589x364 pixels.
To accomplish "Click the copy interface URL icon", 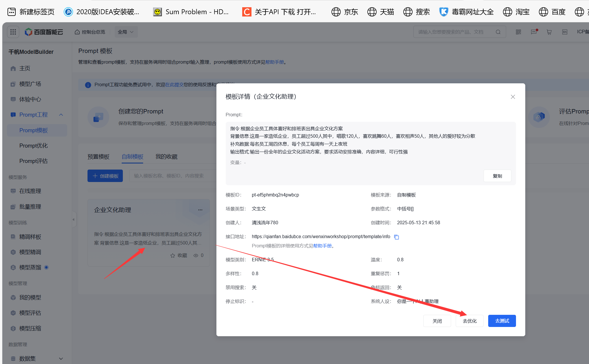I will click(397, 237).
